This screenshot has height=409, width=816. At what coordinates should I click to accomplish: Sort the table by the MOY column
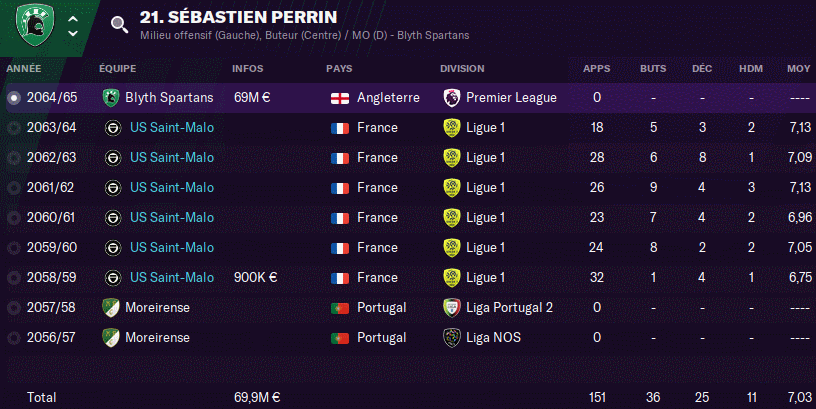(799, 69)
